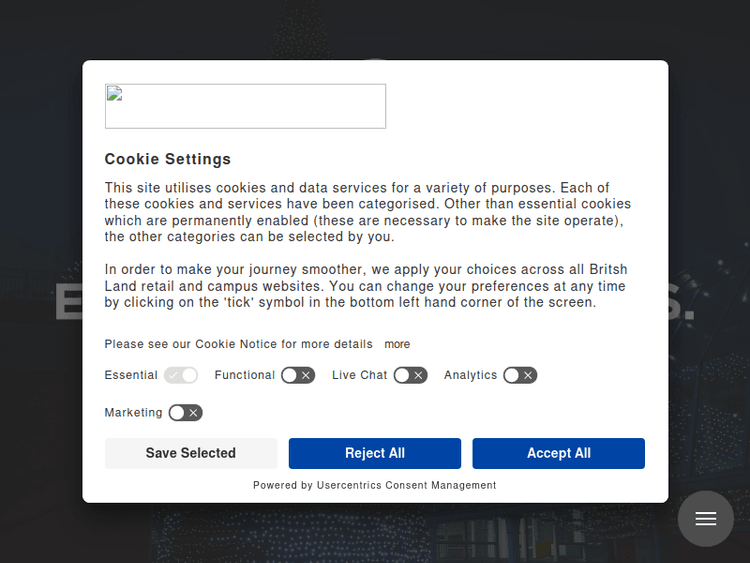The image size is (750, 563).
Task: Click the Cookie Settings heading
Action: (168, 159)
